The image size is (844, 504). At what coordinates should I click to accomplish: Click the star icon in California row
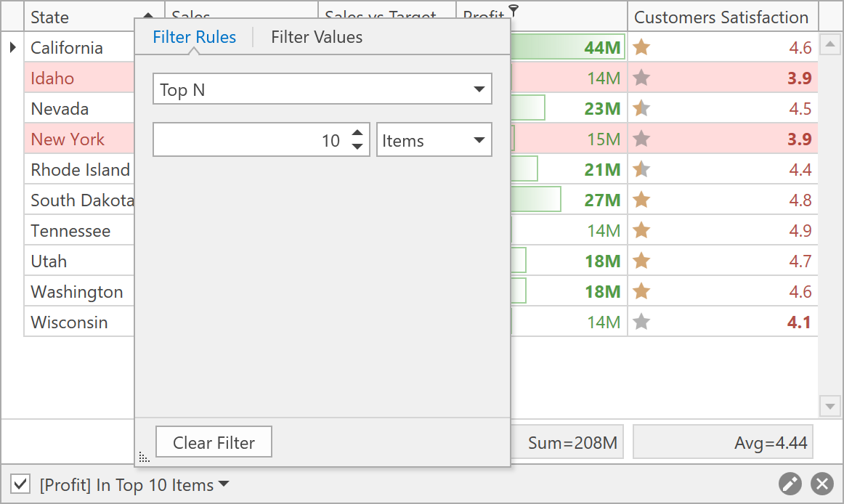pyautogui.click(x=641, y=47)
